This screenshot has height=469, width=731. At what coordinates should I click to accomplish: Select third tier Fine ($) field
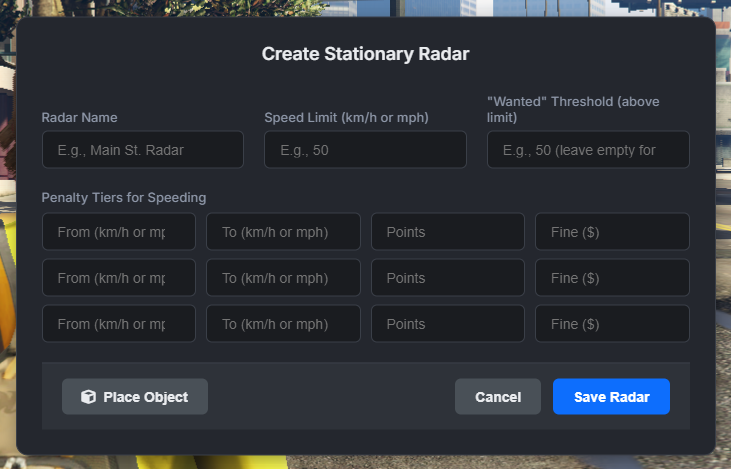[612, 324]
